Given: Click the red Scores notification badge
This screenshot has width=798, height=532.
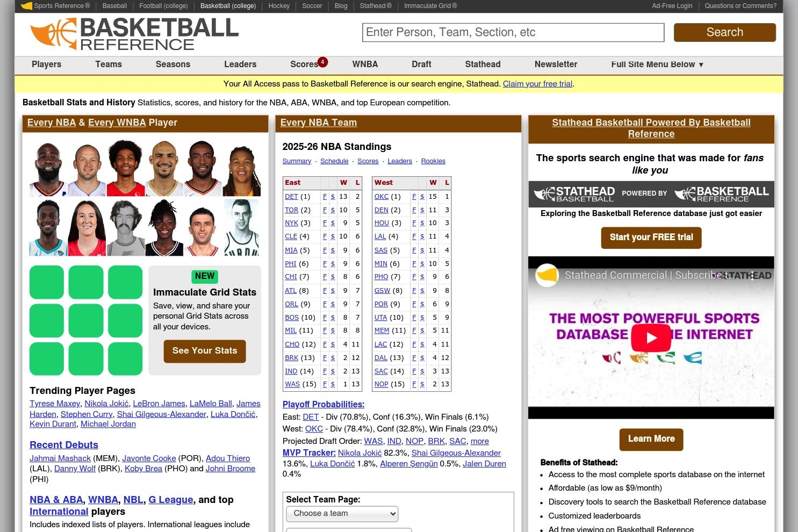Looking at the screenshot, I should tap(322, 62).
